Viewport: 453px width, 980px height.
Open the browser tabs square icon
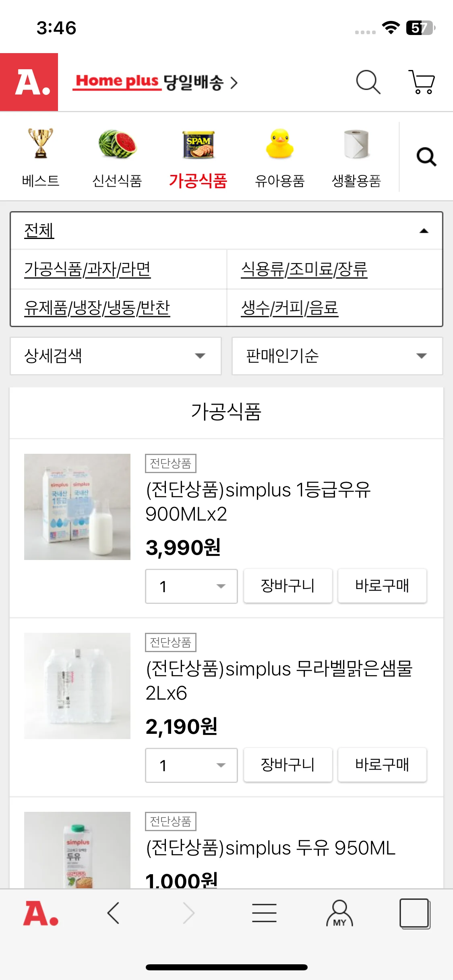point(415,913)
